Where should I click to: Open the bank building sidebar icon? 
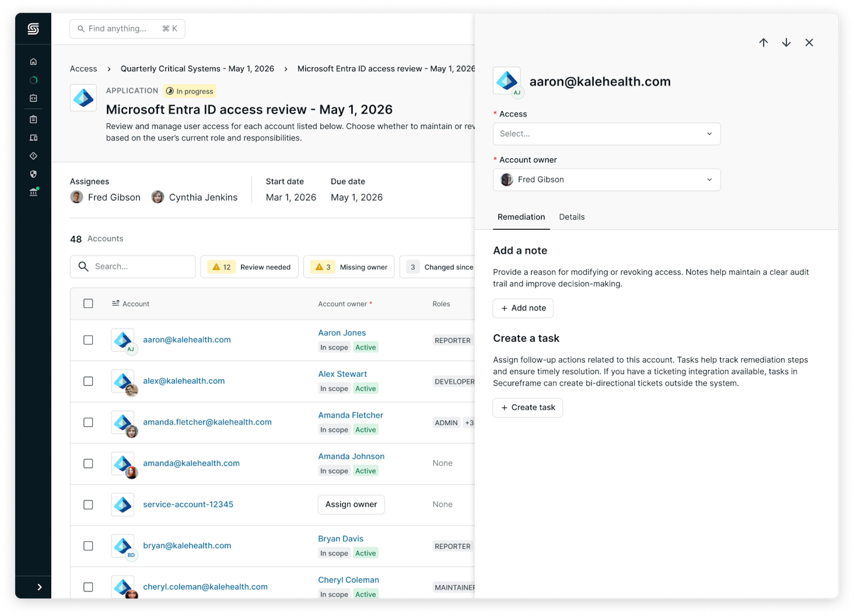coord(34,192)
